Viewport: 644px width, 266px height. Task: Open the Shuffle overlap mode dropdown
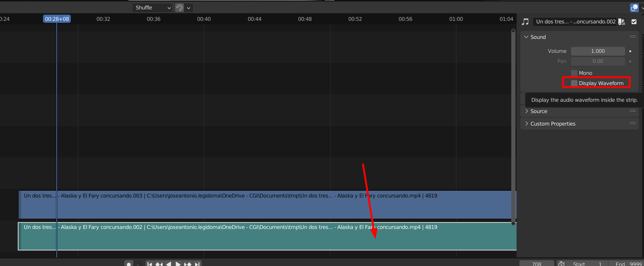[153, 8]
